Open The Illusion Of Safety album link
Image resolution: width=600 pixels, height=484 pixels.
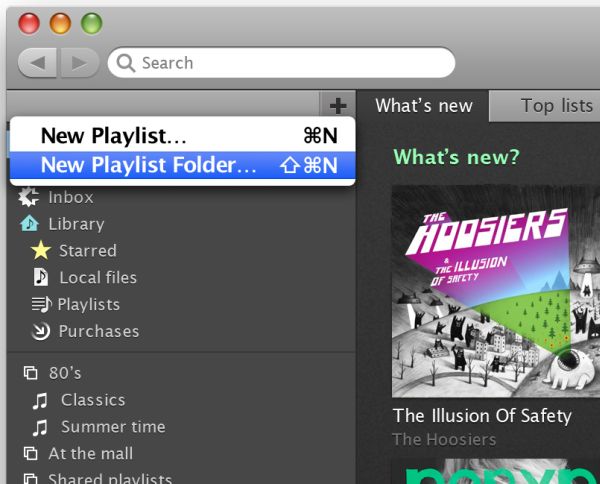[482, 416]
